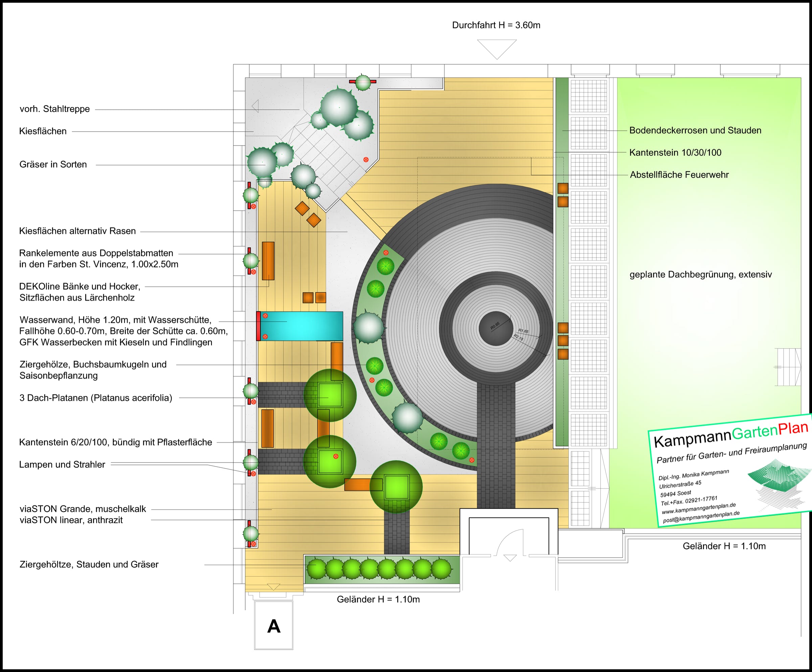Select 'geplante Dachbegrünung, extensiv' text
The height and width of the screenshot is (672, 812).
tap(701, 274)
